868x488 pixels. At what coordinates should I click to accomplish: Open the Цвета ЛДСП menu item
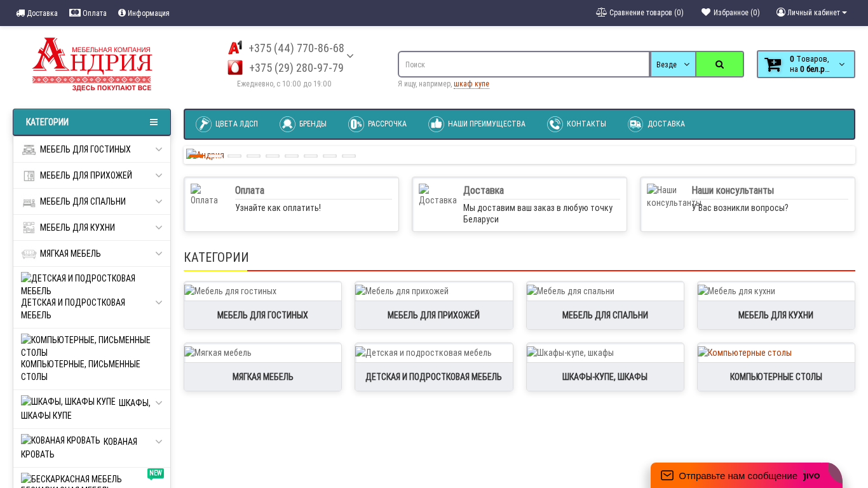(227, 124)
